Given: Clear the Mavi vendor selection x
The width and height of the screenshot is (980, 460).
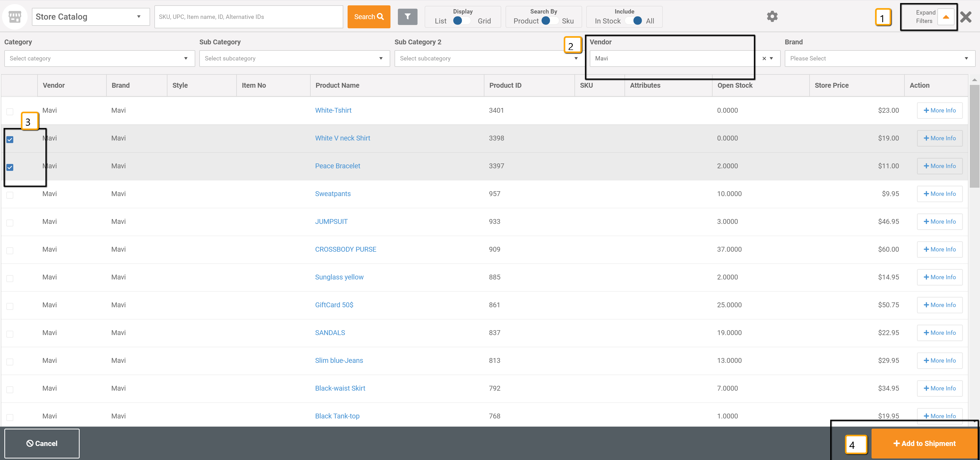Looking at the screenshot, I should 764,59.
